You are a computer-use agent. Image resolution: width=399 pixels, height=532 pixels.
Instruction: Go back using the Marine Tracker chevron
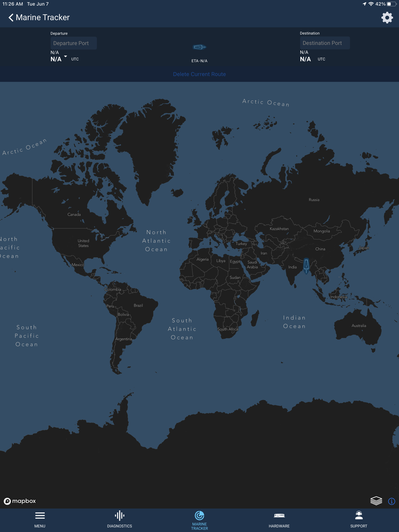point(11,18)
